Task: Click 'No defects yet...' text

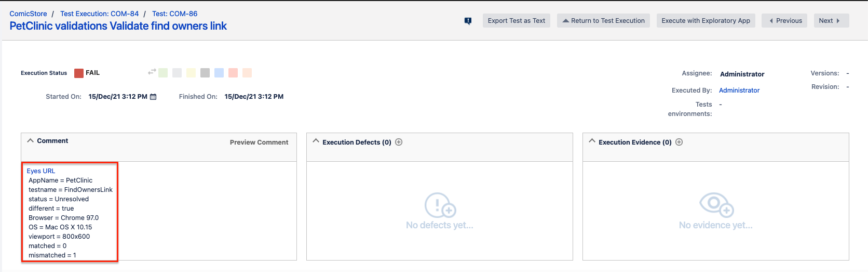Action: [x=440, y=225]
